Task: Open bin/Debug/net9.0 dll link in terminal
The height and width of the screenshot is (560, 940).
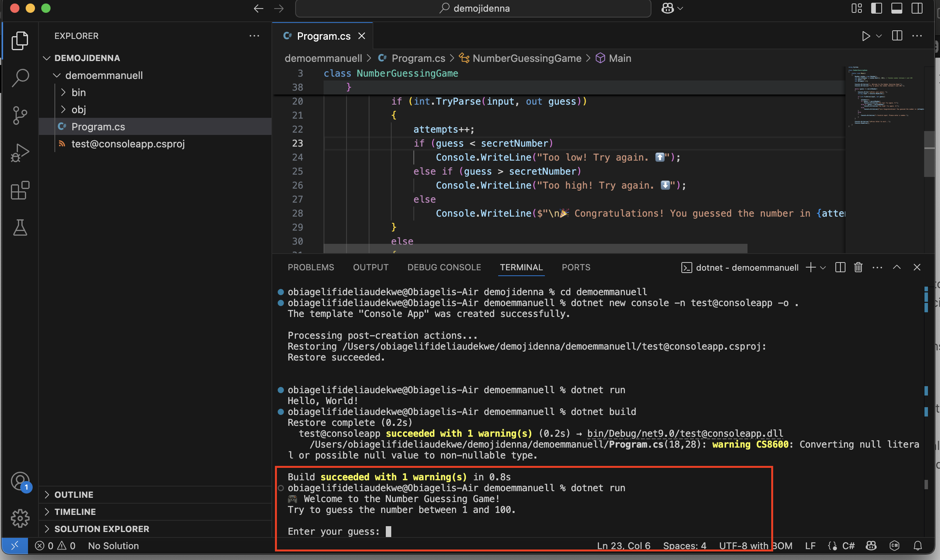Action: coord(685,434)
